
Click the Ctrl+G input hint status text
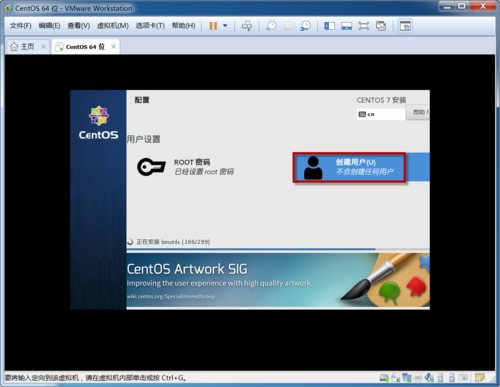point(95,378)
